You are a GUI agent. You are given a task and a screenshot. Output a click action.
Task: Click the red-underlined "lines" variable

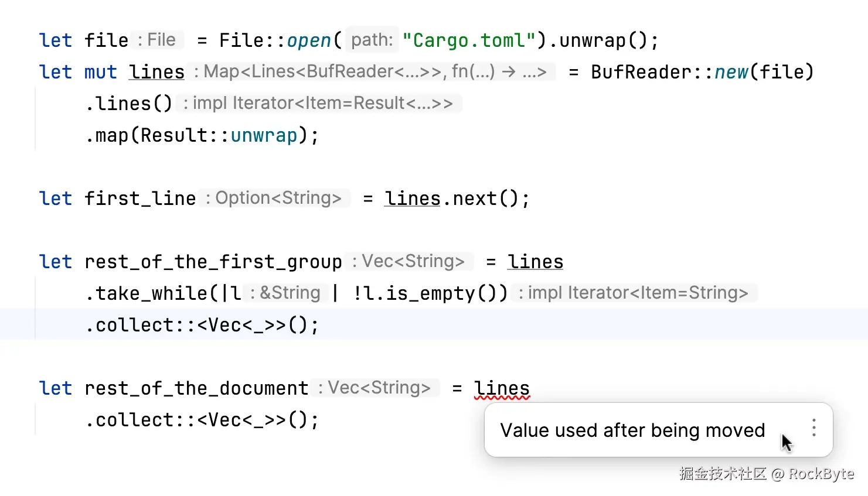click(502, 388)
